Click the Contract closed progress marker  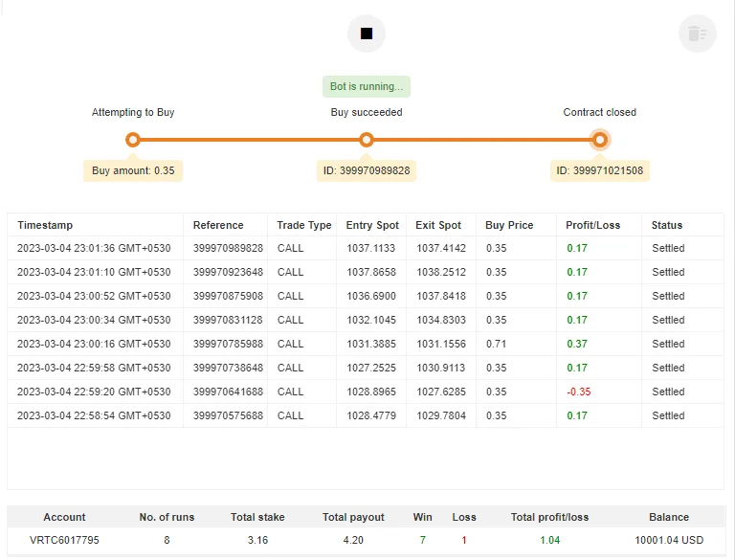coord(599,140)
